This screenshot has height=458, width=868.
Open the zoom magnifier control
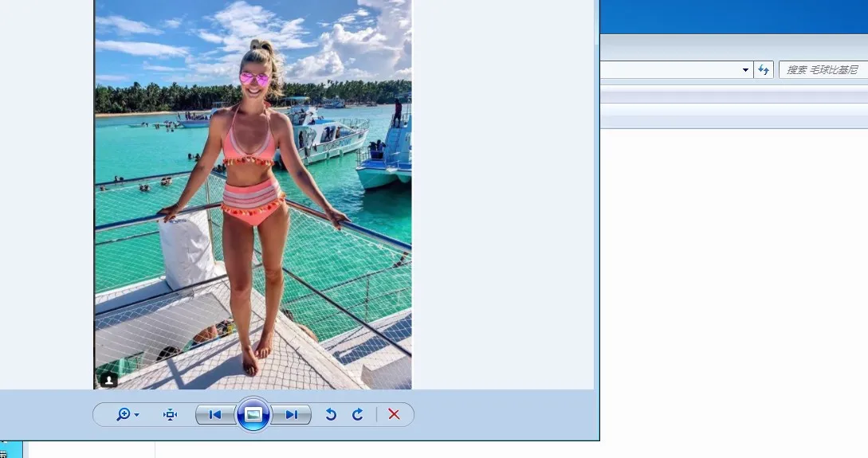tap(122, 414)
